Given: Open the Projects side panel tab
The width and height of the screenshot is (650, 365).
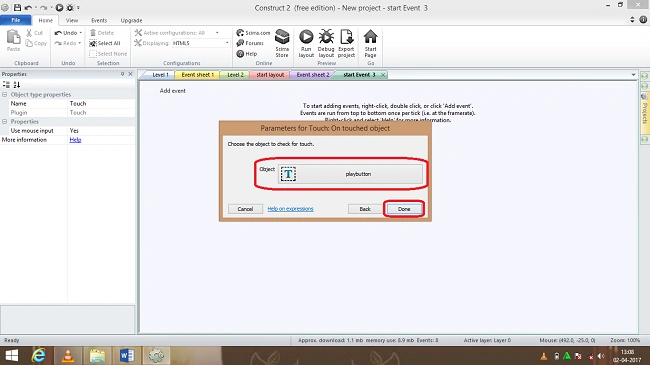Looking at the screenshot, I should click(x=645, y=113).
